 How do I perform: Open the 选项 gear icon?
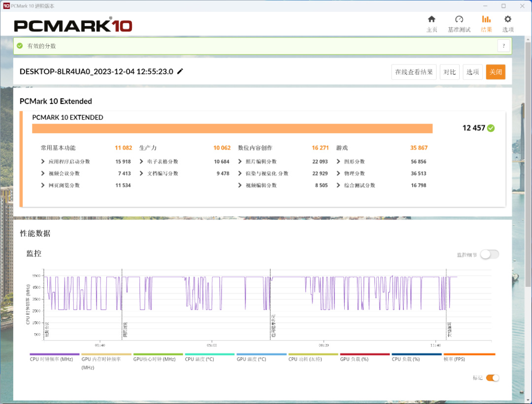[x=507, y=19]
